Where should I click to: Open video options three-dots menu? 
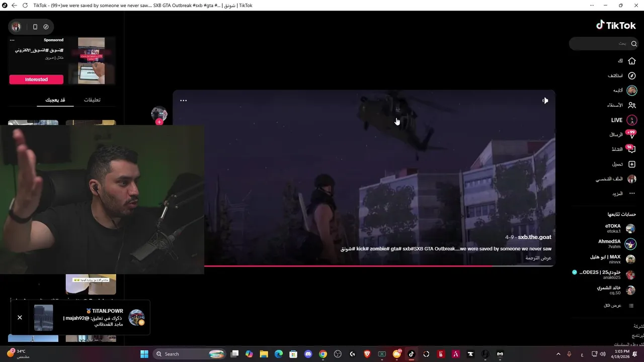183,101
